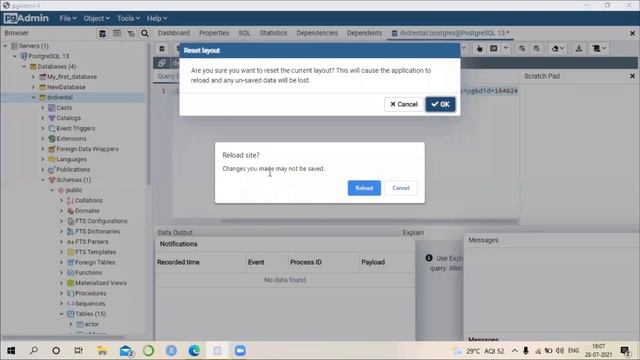Screen dimensions: 640x360
Task: Collapse the dvdrental database node
Action: click(33, 97)
